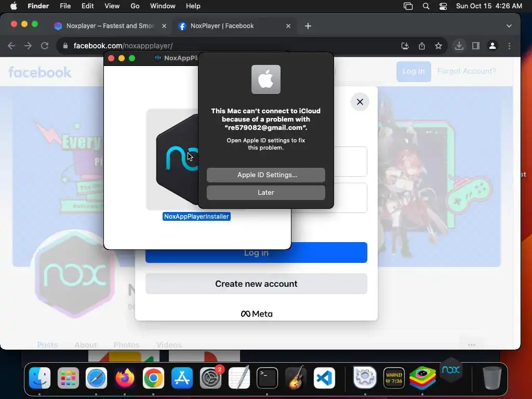
Task: Open the File menu
Action: coord(65,6)
